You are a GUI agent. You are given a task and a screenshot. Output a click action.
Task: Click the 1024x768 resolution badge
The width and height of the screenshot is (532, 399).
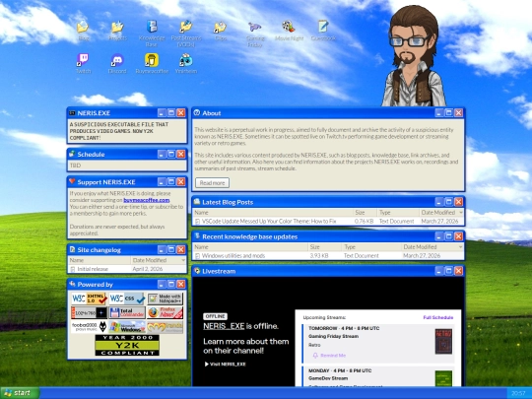point(90,312)
